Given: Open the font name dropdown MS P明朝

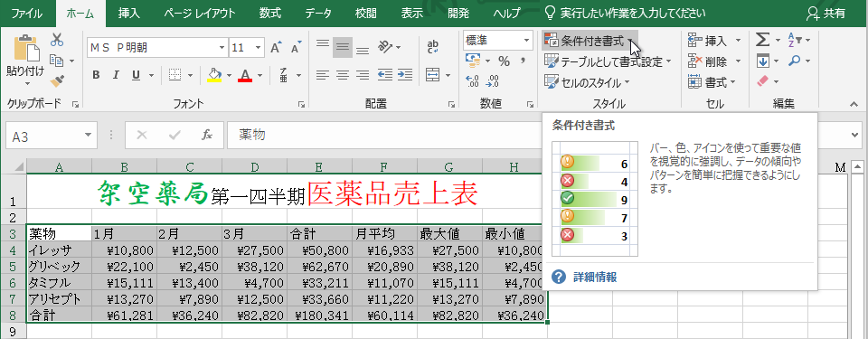Looking at the screenshot, I should coord(222,48).
